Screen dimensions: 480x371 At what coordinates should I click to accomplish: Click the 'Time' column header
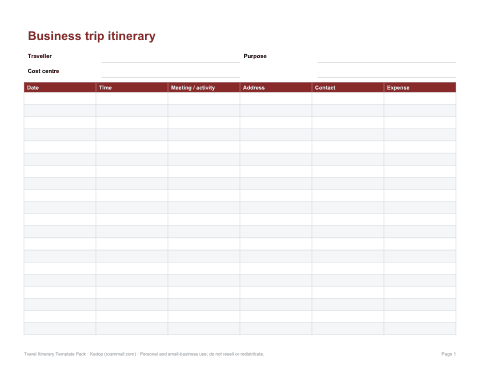[x=132, y=87]
